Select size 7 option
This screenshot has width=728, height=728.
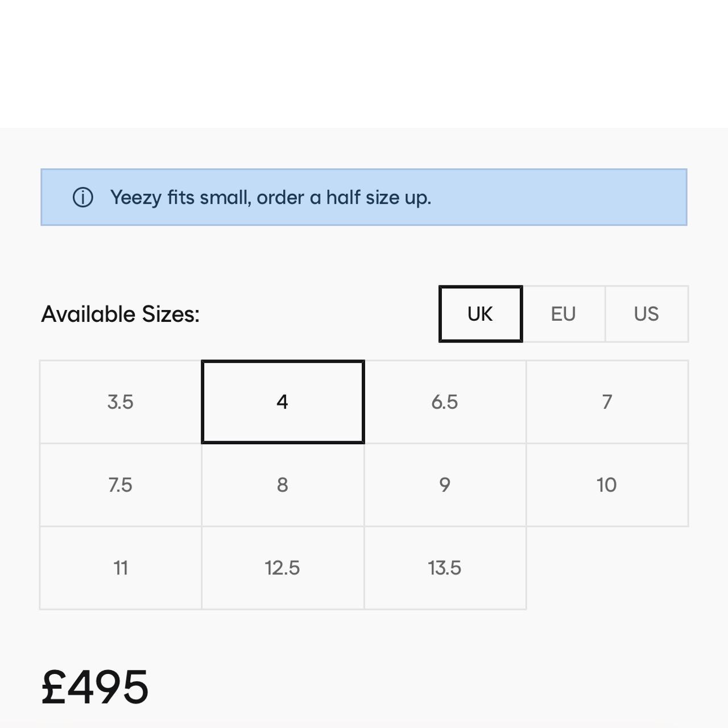[x=607, y=402]
